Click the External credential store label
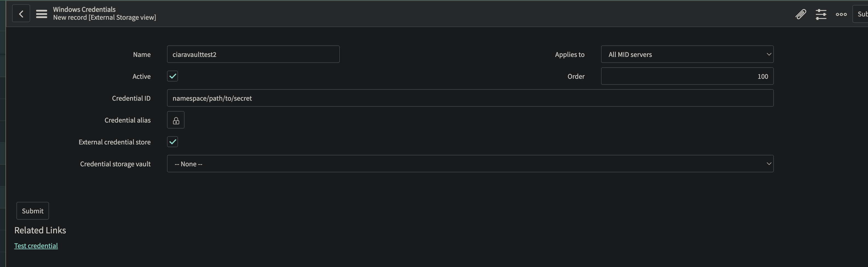This screenshot has width=868, height=267. (114, 142)
